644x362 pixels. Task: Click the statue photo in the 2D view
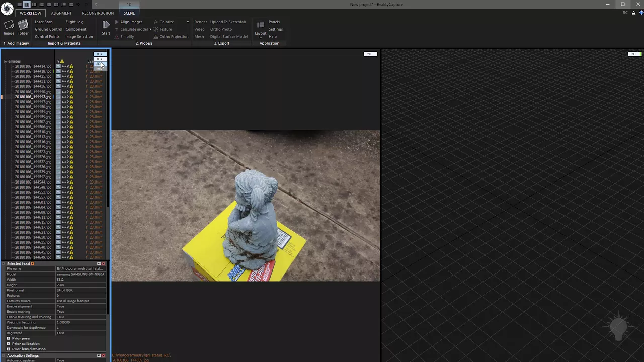246,206
